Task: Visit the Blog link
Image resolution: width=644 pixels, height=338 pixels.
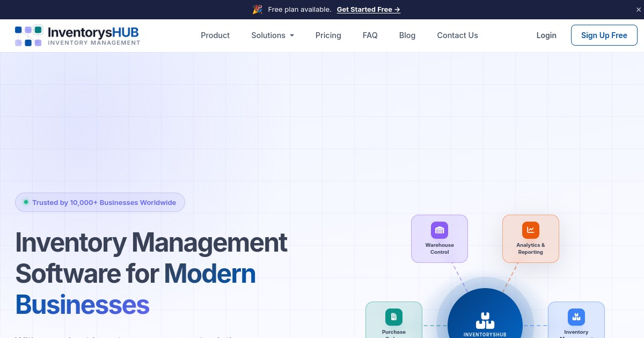Action: click(x=407, y=35)
